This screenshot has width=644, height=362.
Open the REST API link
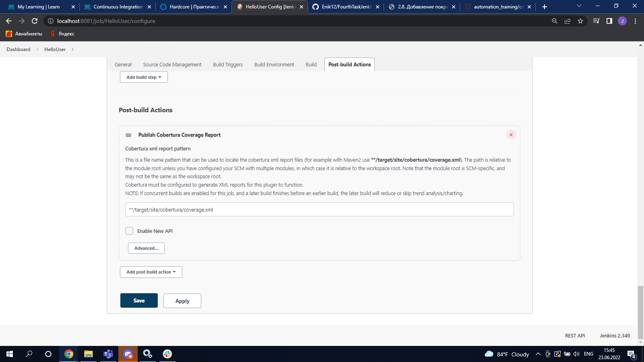pos(575,335)
